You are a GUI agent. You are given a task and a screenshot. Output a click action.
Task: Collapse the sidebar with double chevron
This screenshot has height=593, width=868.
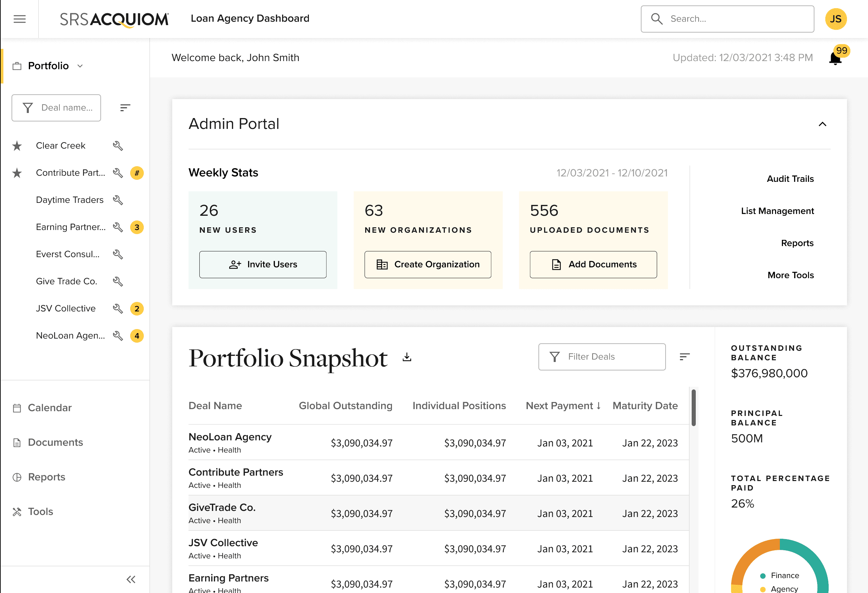pyautogui.click(x=131, y=579)
